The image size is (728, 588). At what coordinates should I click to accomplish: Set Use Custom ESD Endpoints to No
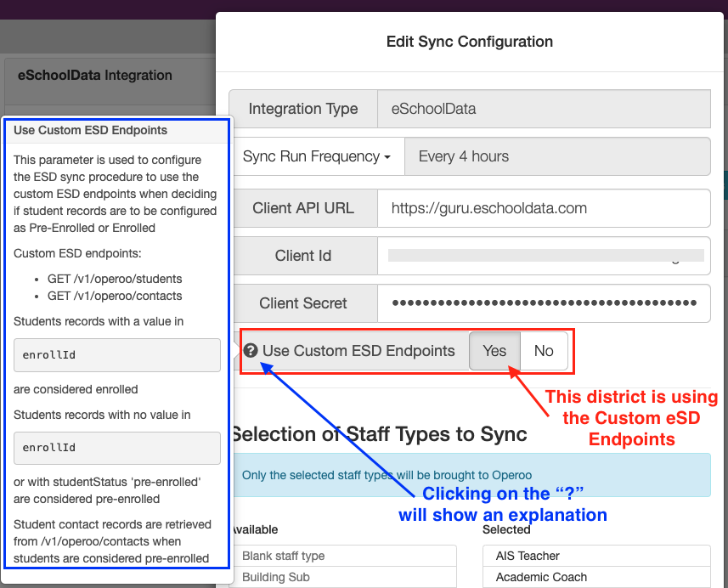click(544, 351)
